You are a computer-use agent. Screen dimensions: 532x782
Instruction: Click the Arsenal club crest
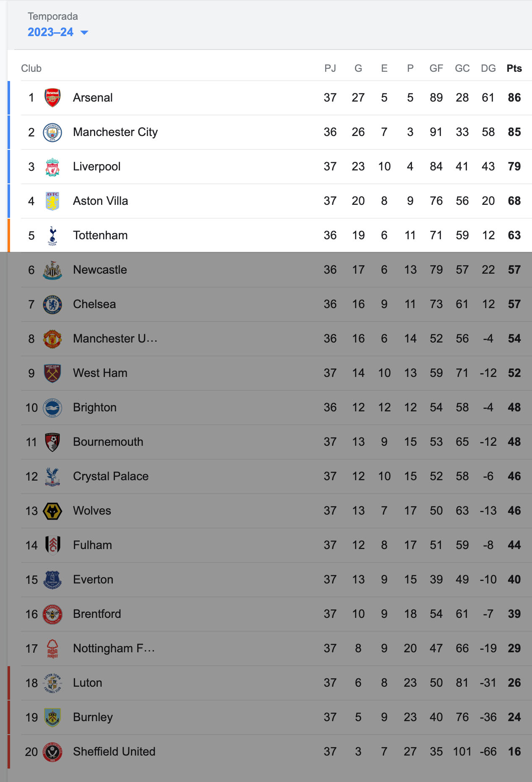[52, 98]
